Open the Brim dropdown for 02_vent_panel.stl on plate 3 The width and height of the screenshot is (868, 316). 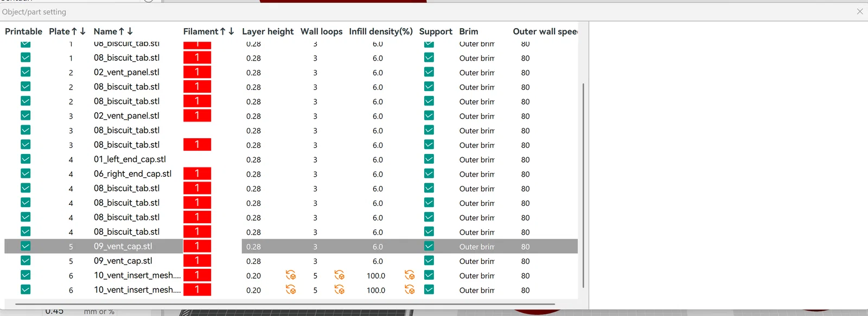[x=477, y=116]
